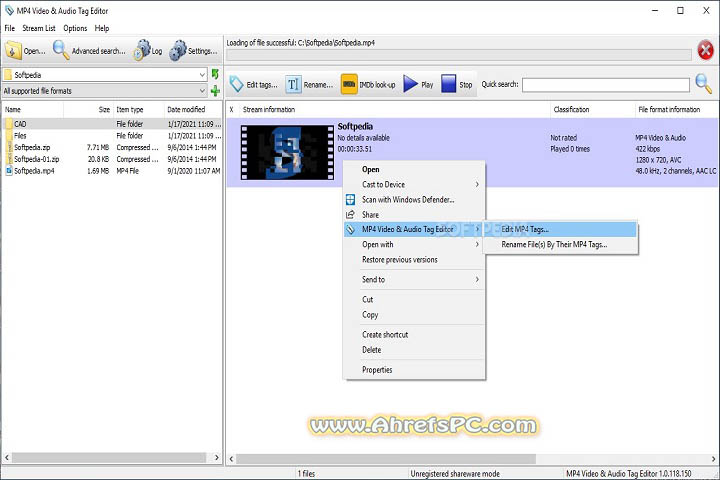Click the CAD folder icon
This screenshot has height=480, width=720.
pos(8,124)
